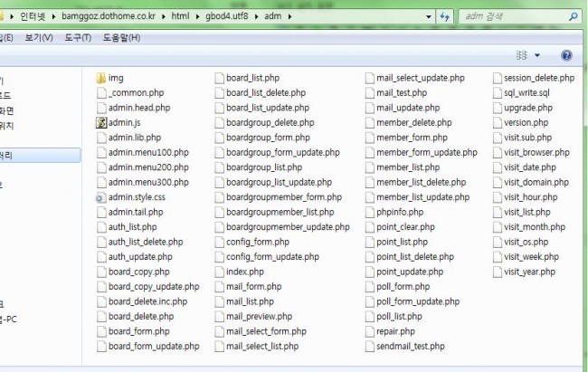
Task: Open the 보기(V) menu
Action: pos(39,37)
